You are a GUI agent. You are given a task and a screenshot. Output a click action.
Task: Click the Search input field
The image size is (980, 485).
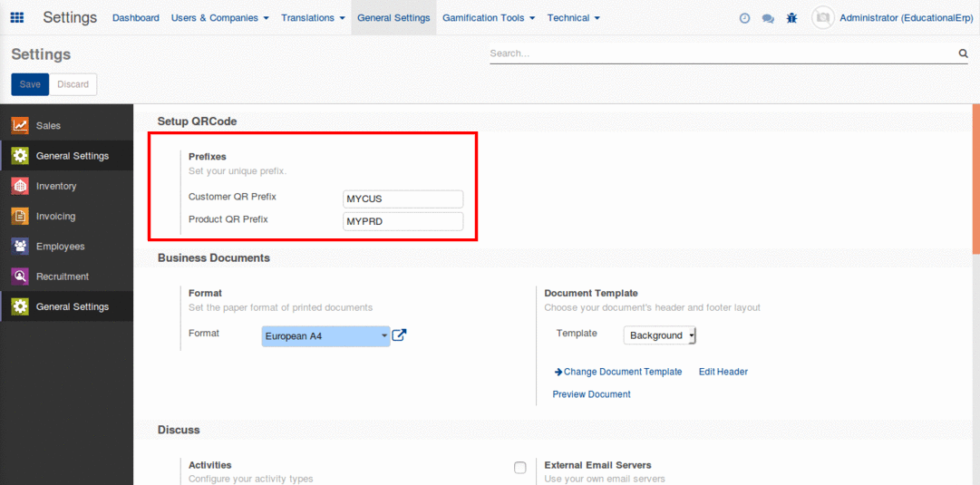(723, 53)
